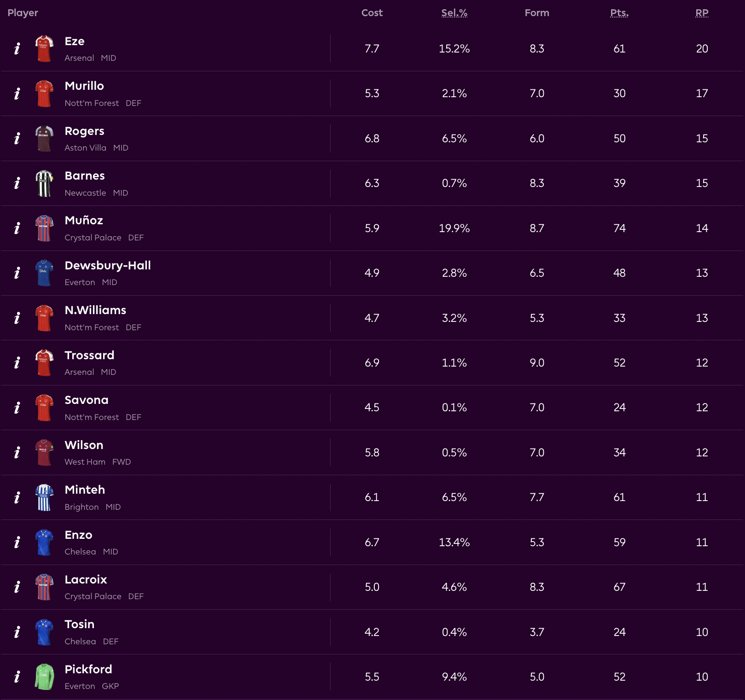Select player name Savona
Screen dimensions: 745x700
click(87, 400)
